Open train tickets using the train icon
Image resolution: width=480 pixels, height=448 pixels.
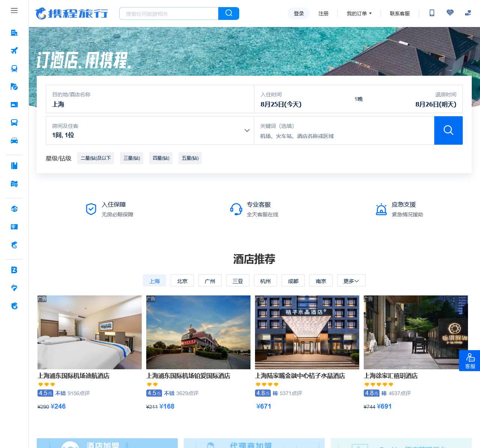(x=14, y=69)
